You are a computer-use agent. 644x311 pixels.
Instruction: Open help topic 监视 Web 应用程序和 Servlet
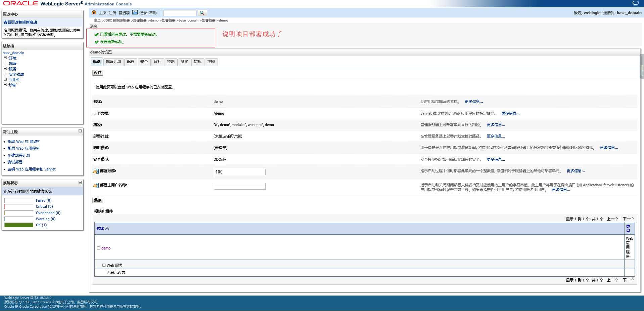point(32,169)
